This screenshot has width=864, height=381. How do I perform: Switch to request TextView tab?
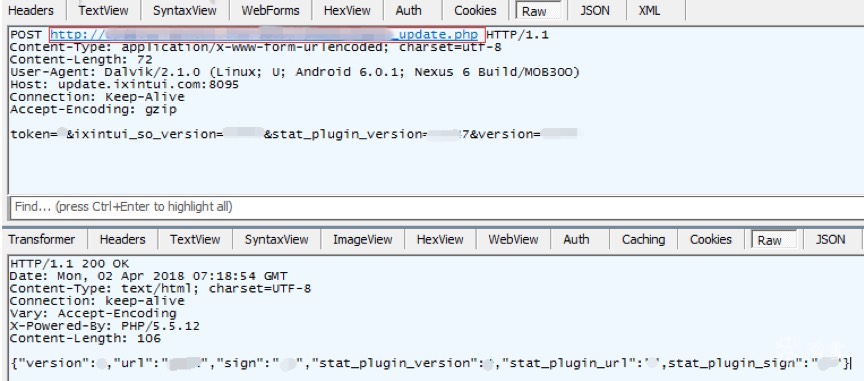pos(104,10)
